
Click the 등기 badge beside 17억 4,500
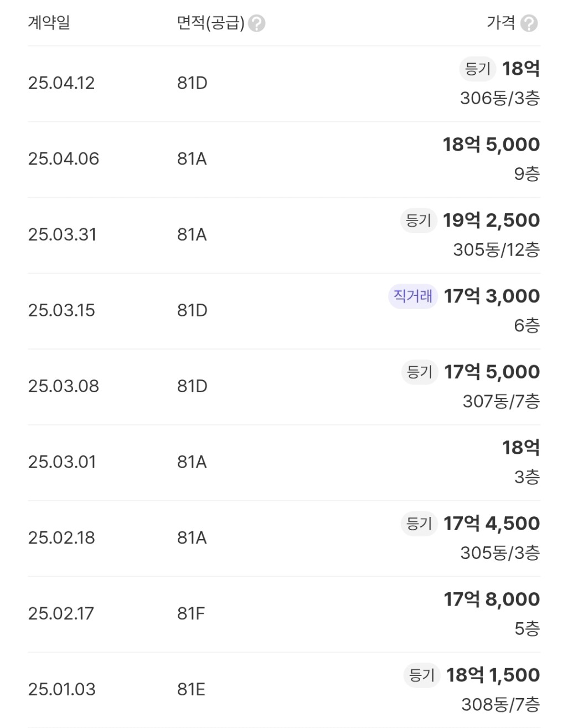click(419, 524)
